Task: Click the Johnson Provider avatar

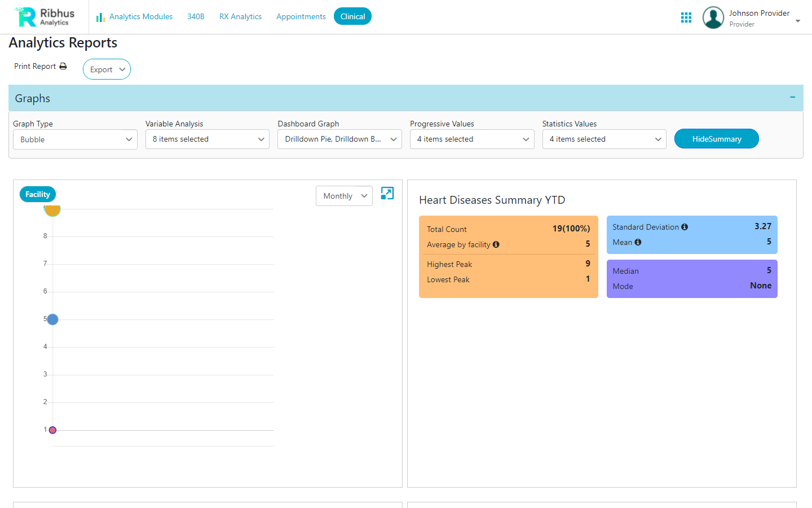Action: point(713,17)
